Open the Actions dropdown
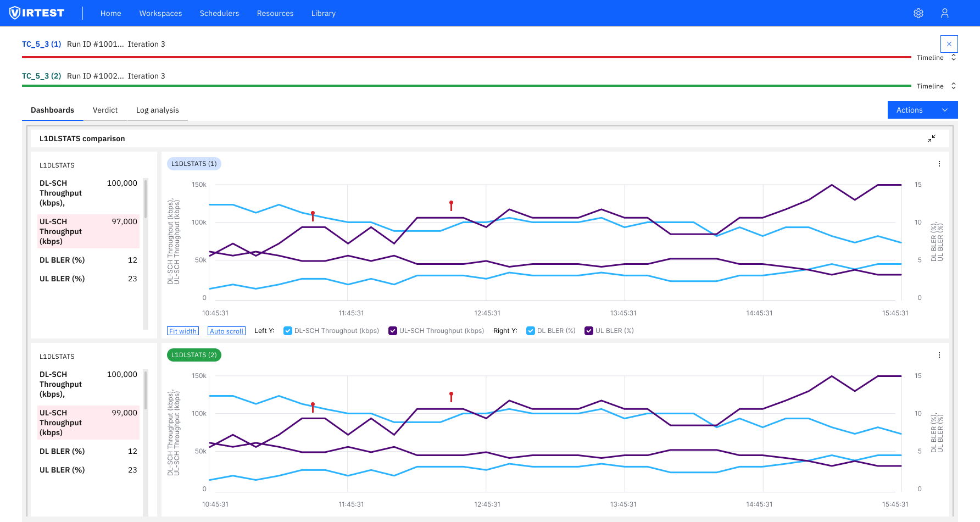The image size is (980, 522). (922, 110)
